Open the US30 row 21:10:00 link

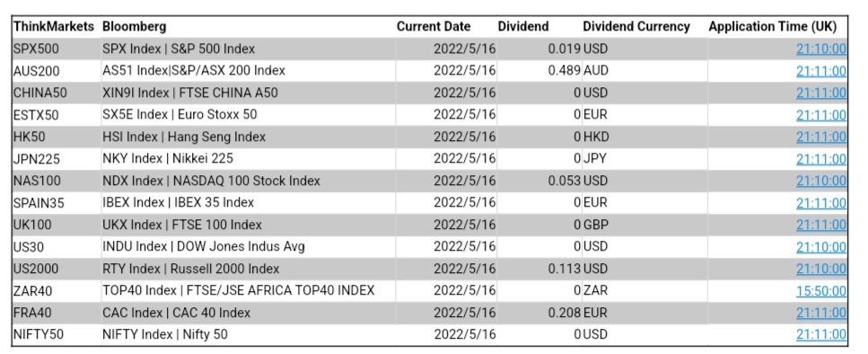coord(821,246)
